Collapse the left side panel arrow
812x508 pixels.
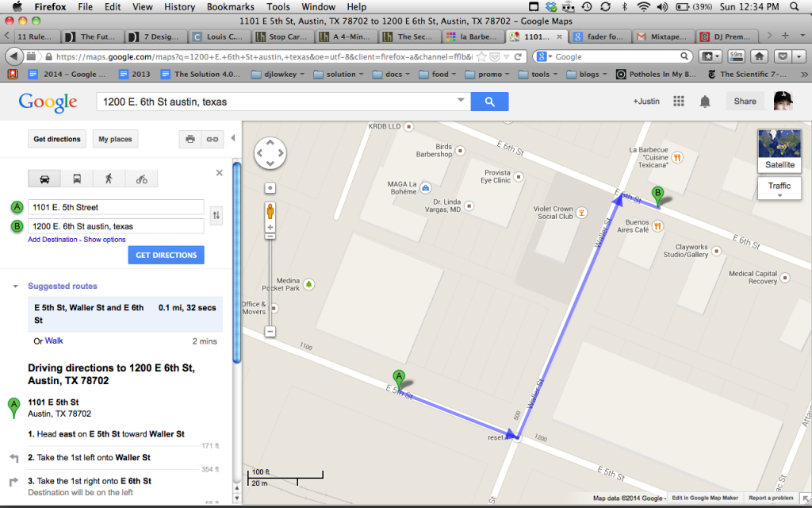tap(233, 138)
